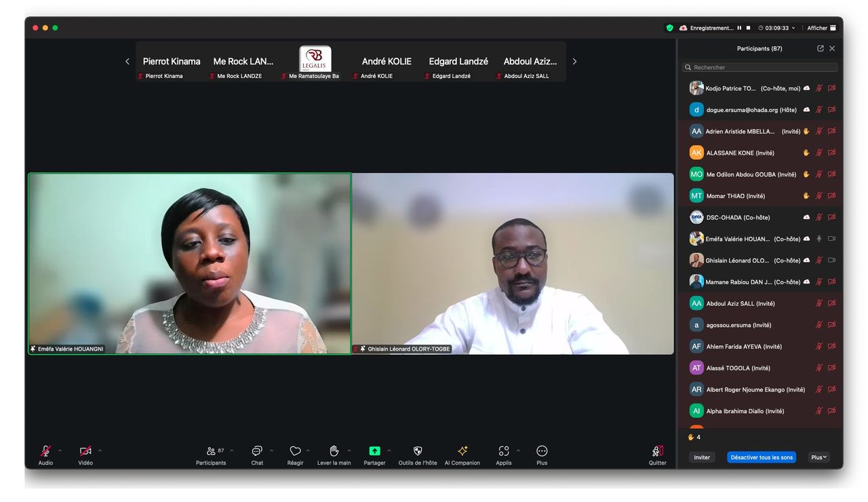This screenshot has width=868, height=502.
Task: Click Kodjo Patrice's camera-off icon
Action: pos(832,88)
